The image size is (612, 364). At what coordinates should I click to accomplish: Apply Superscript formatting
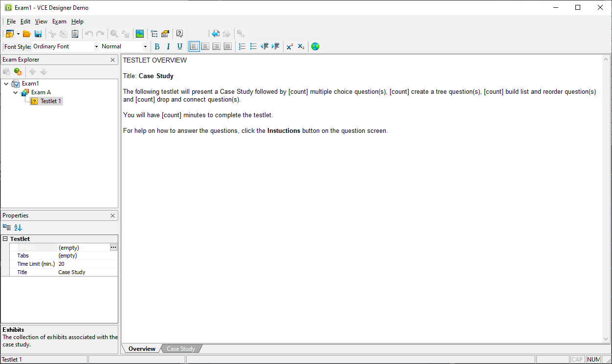pos(290,46)
